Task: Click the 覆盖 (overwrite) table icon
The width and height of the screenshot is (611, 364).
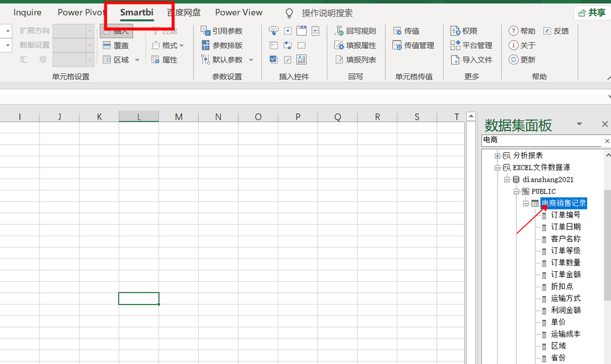Action: coord(107,46)
